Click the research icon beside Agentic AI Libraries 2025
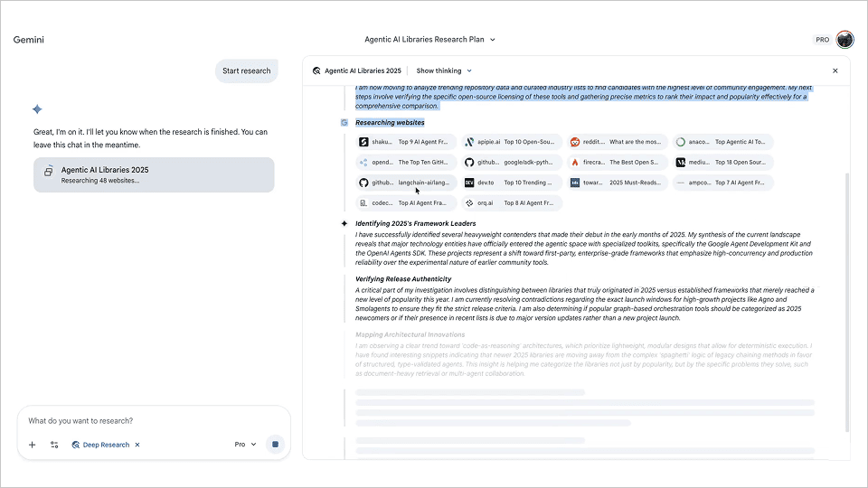Screen dimensions: 868x488 coord(316,70)
